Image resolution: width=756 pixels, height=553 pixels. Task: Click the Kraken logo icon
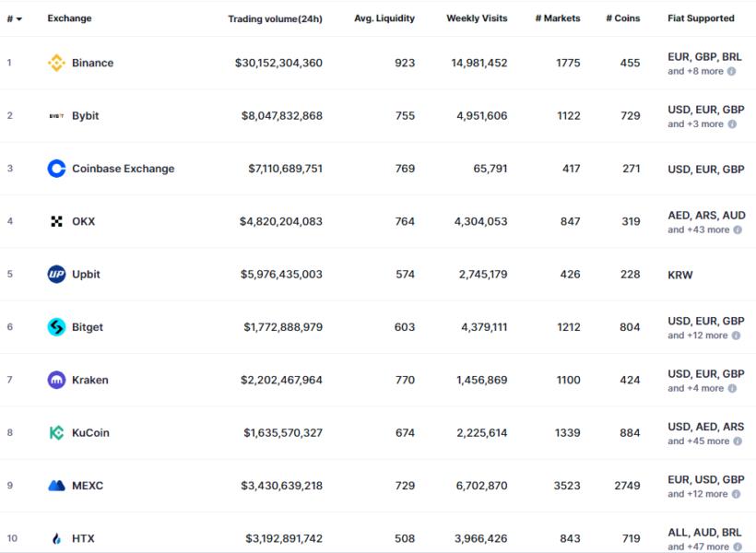(56, 380)
